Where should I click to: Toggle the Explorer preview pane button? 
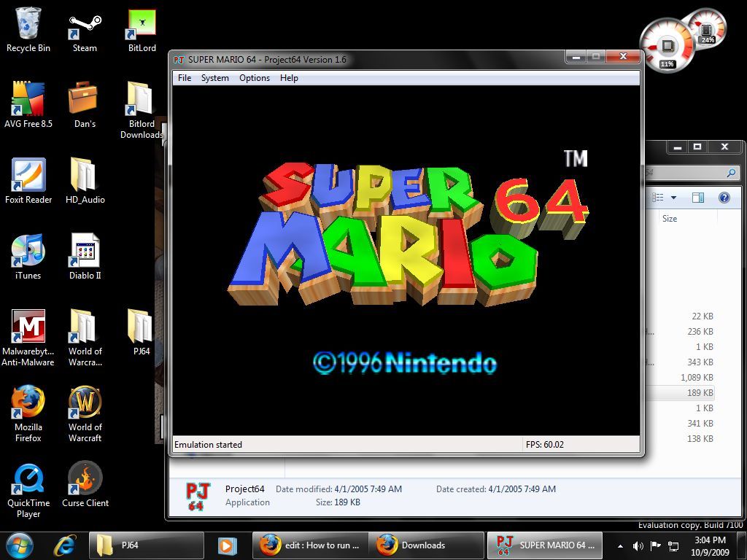pos(698,197)
